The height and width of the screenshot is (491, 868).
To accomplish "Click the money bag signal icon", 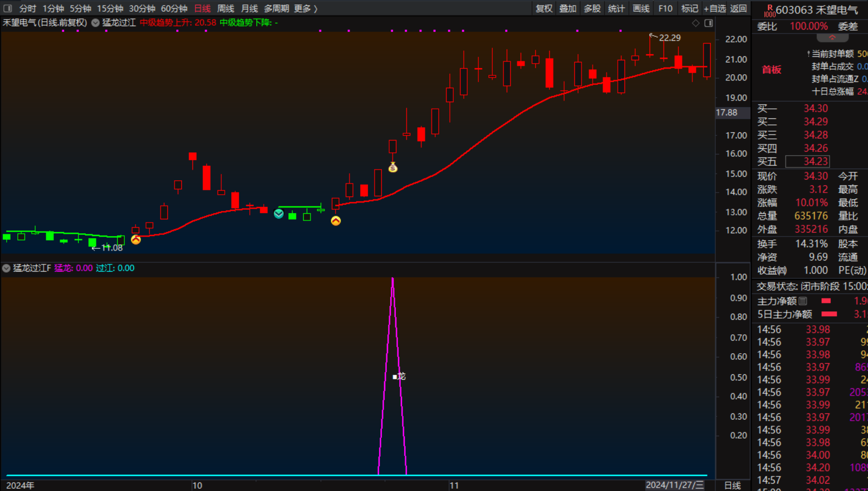I will [393, 167].
